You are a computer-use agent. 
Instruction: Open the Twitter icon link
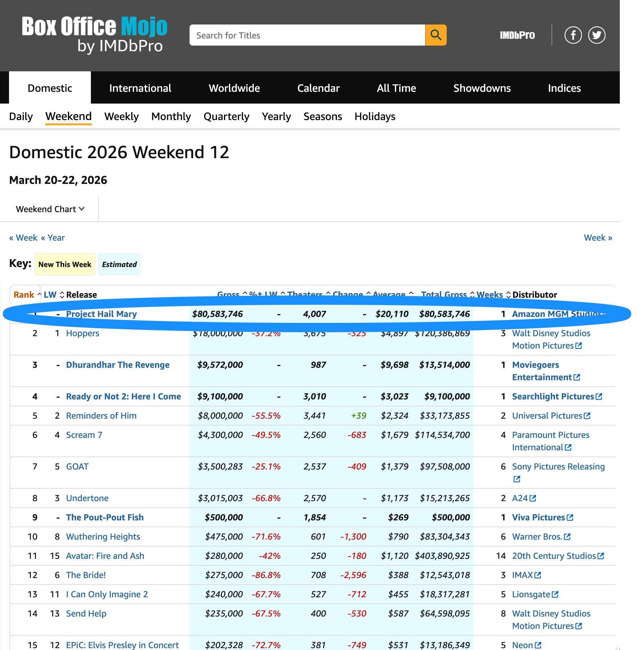(596, 35)
